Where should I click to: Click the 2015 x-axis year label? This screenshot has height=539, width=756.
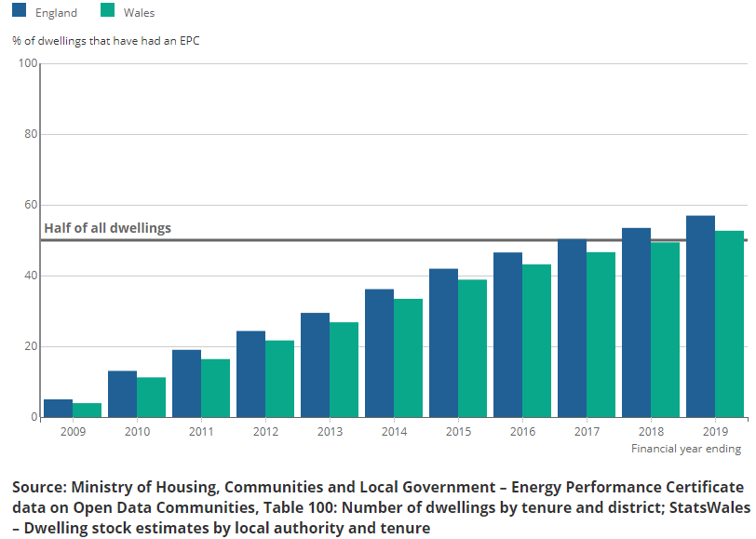(457, 432)
